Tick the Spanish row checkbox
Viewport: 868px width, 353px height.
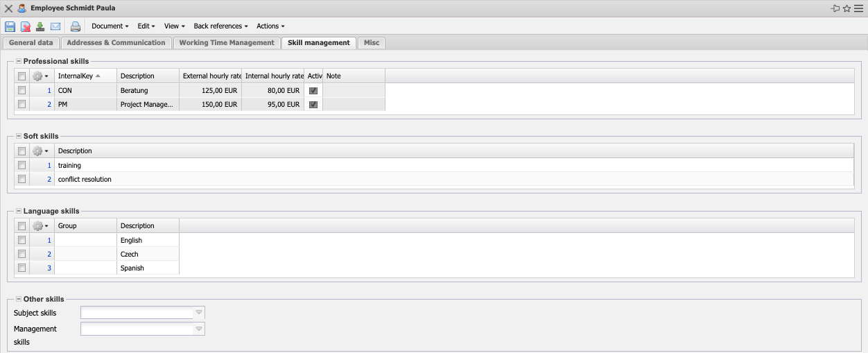[x=22, y=268]
